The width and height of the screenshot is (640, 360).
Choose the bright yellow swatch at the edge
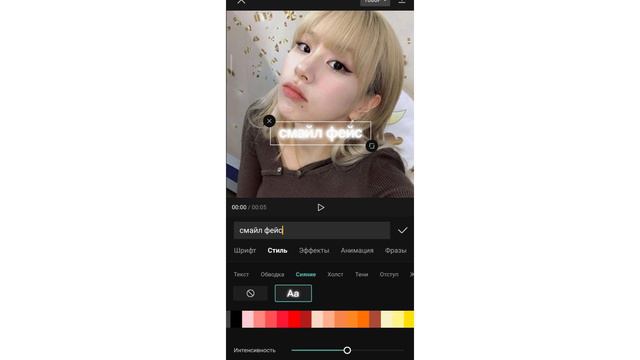pos(409,319)
